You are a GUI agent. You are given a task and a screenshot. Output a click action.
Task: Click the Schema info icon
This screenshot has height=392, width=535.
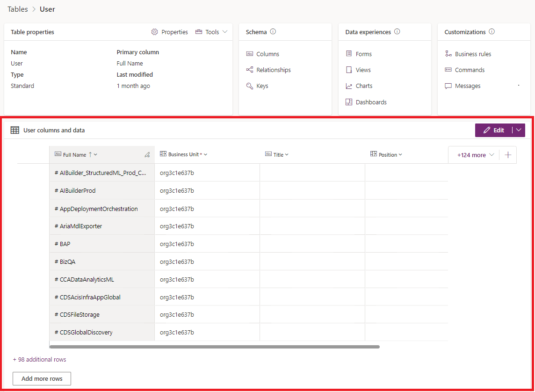(273, 32)
